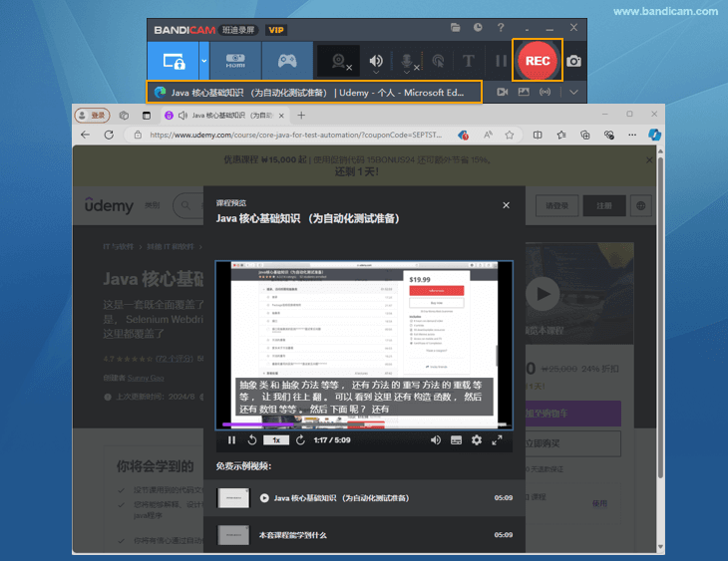Open Edge favorites list icon
This screenshot has width=728, height=561.
point(561,135)
